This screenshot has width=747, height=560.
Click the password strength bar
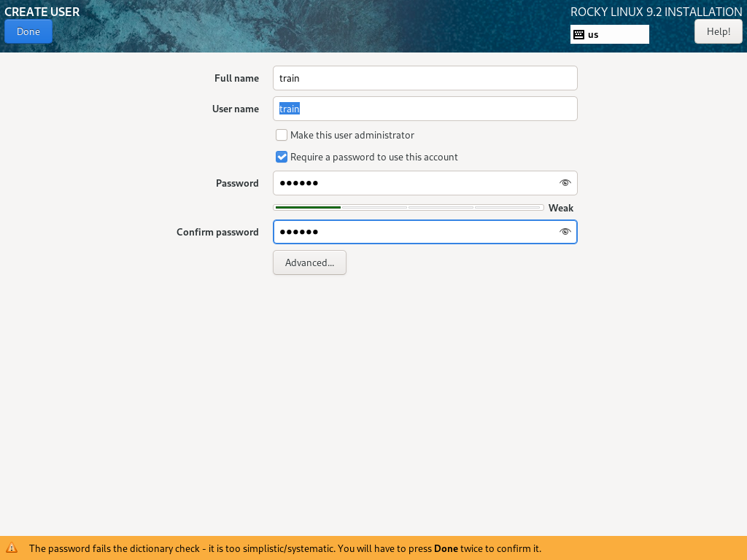pos(409,208)
